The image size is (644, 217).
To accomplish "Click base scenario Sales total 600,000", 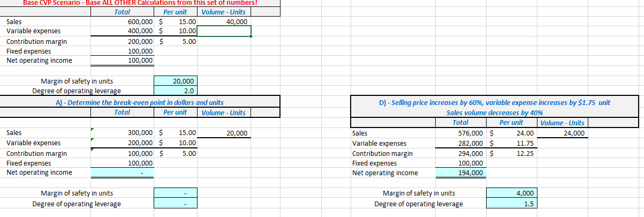I will coord(122,21).
